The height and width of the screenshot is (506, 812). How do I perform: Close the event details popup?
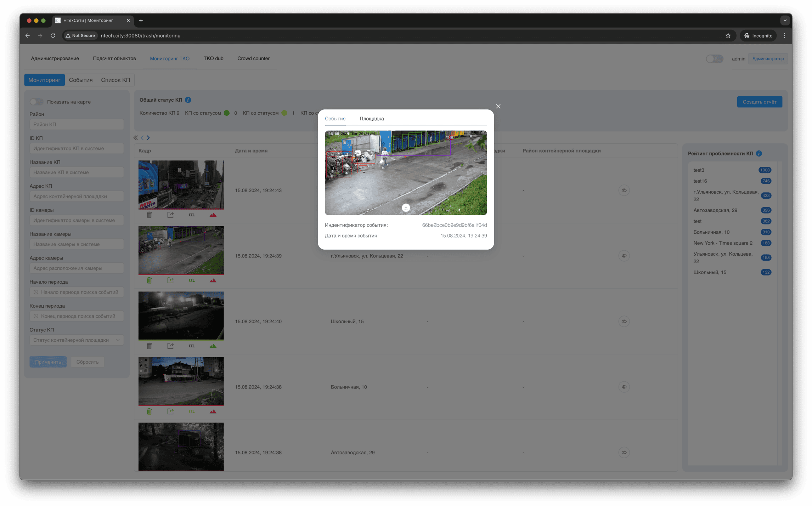(x=498, y=106)
